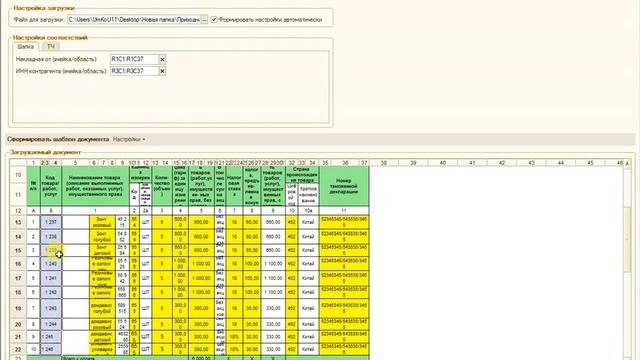Select cell '1 240' in row 16
The height and width of the screenshot is (360, 640).
(51, 264)
